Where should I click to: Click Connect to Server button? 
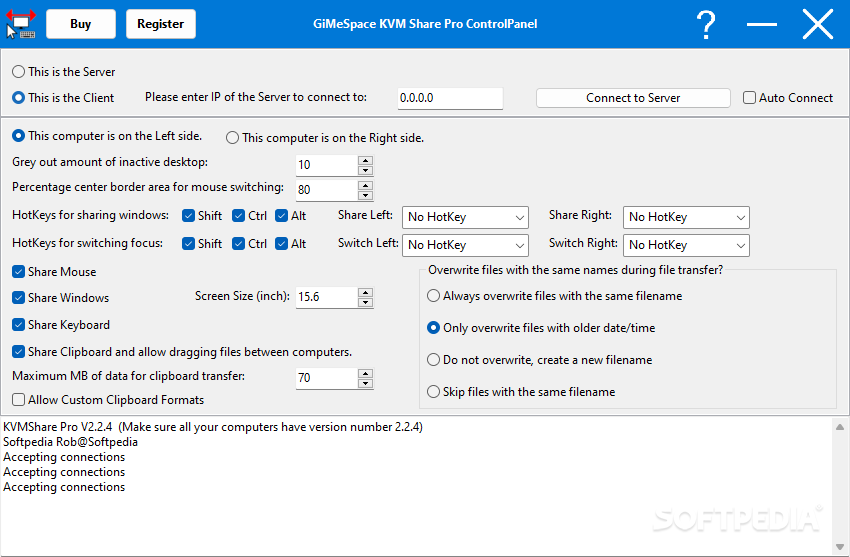(633, 98)
